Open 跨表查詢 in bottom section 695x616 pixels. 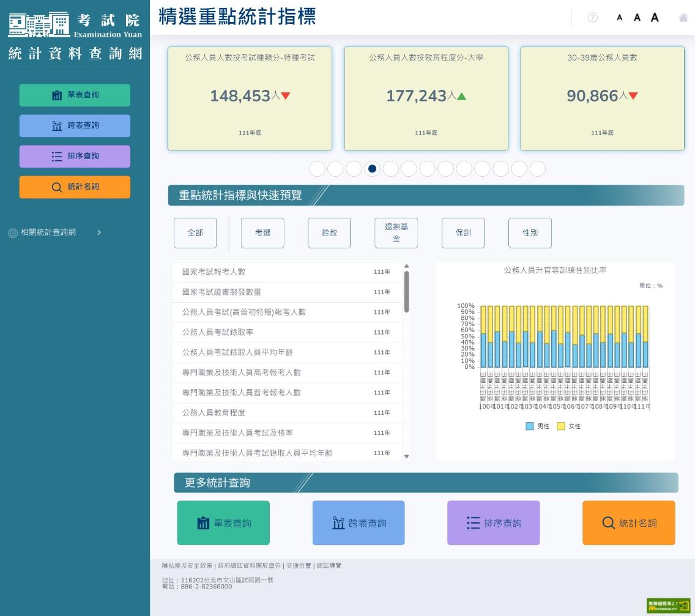(x=359, y=523)
